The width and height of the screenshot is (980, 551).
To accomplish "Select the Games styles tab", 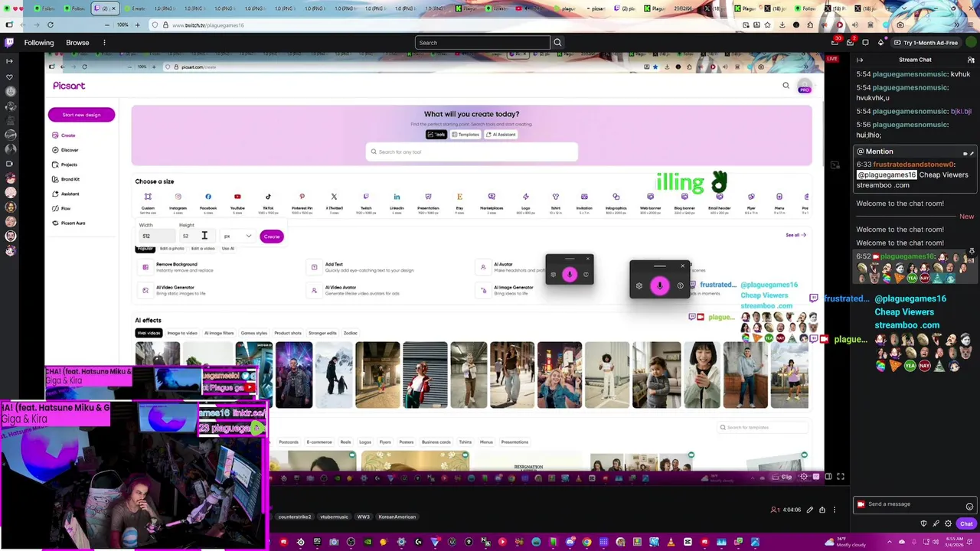I will [x=253, y=333].
